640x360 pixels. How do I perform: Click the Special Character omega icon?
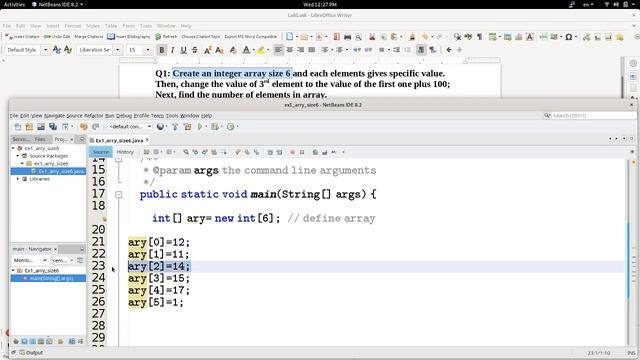(x=569, y=37)
